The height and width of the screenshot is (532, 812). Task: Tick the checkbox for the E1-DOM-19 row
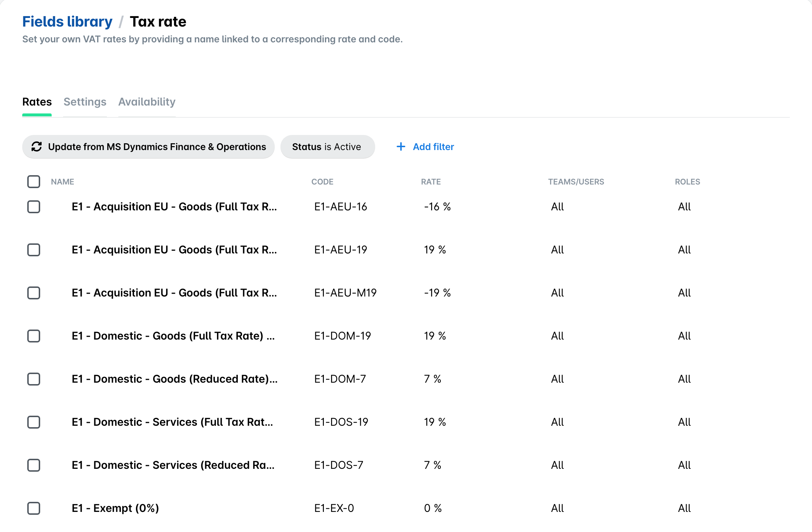coord(34,336)
